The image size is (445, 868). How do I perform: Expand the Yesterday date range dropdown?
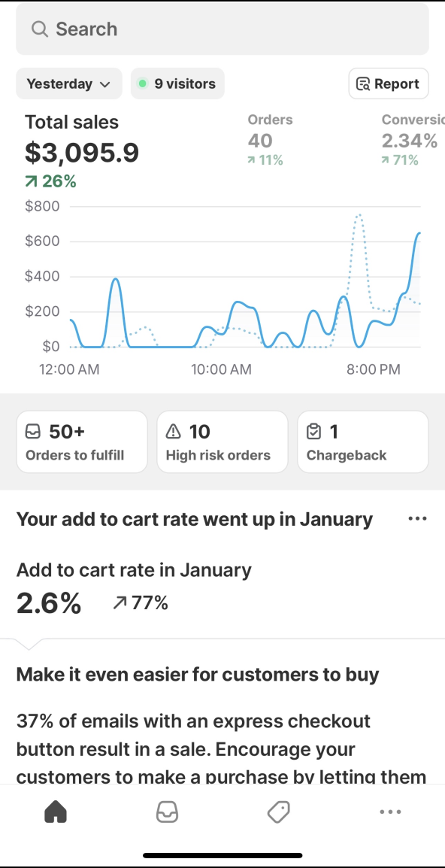click(69, 83)
